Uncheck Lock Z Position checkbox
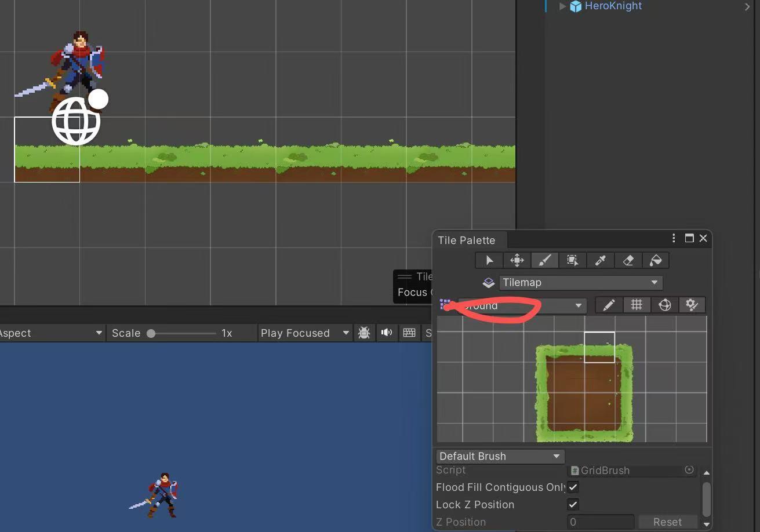The width and height of the screenshot is (760, 532). (x=573, y=504)
